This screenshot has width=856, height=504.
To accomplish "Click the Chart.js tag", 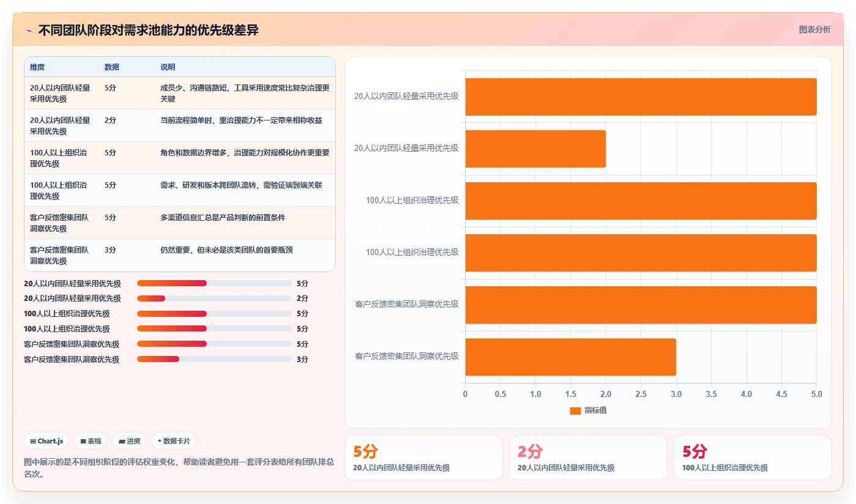I will pyautogui.click(x=47, y=441).
